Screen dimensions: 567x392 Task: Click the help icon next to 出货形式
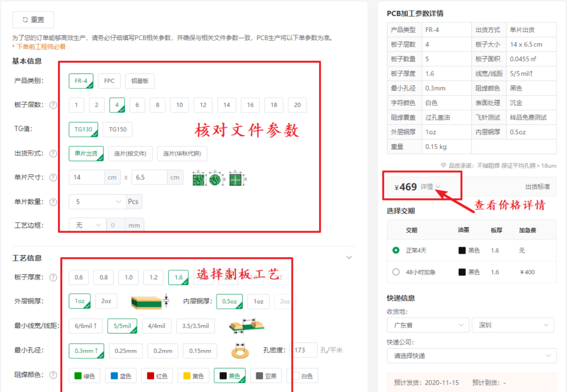pos(53,154)
